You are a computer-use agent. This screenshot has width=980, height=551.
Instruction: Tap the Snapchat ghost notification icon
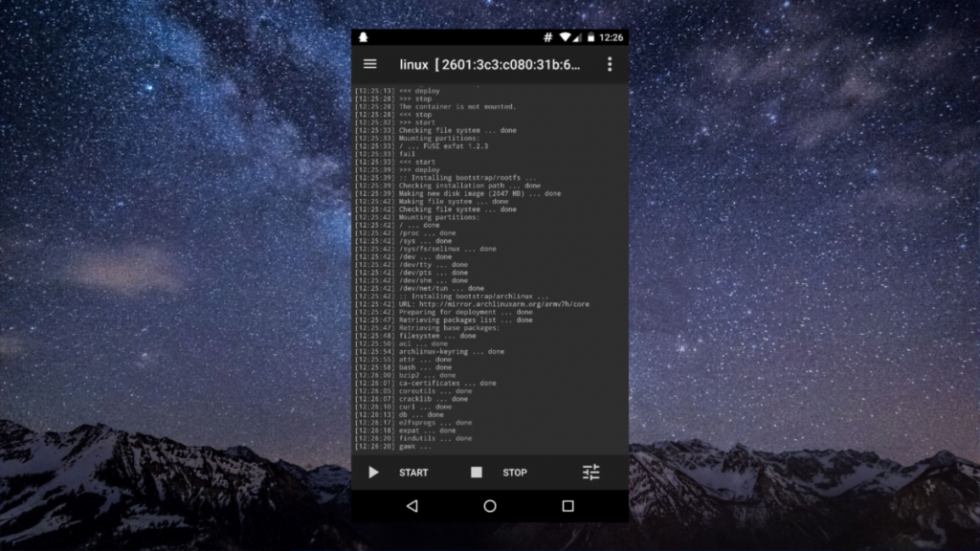click(x=364, y=37)
